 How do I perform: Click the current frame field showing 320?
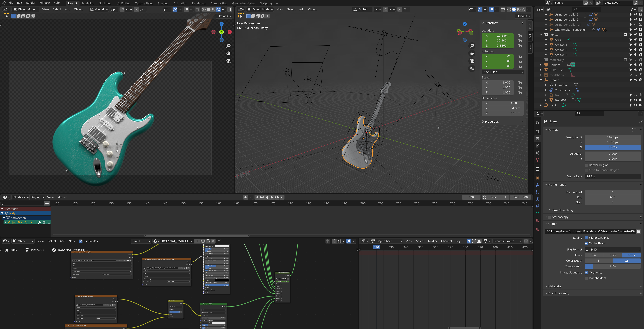(x=471, y=197)
